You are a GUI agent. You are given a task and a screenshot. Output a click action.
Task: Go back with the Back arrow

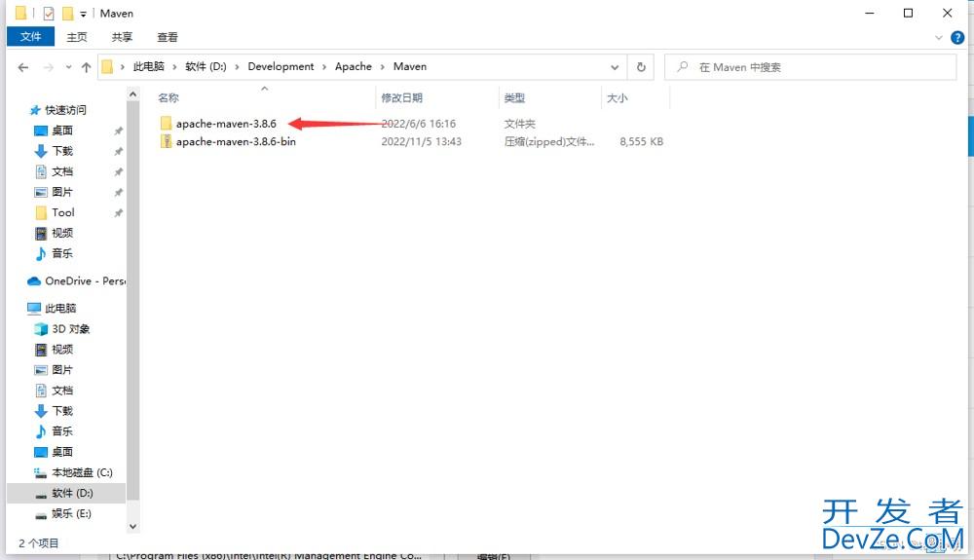point(23,67)
